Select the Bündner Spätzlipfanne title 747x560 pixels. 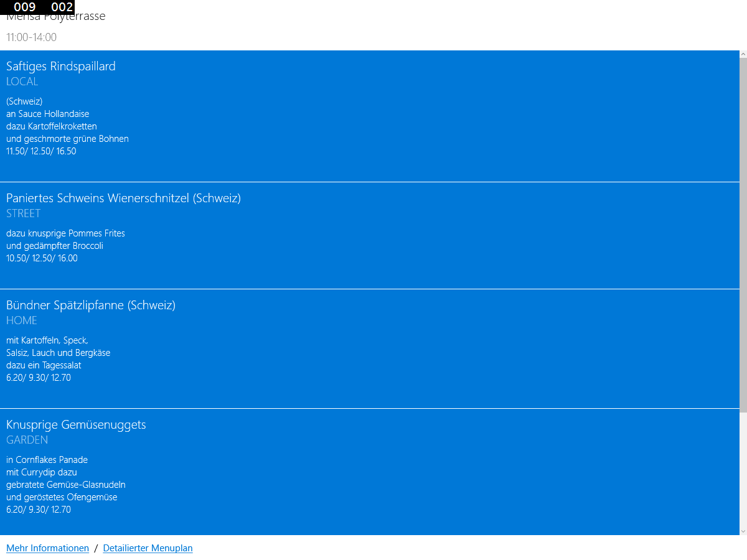91,305
